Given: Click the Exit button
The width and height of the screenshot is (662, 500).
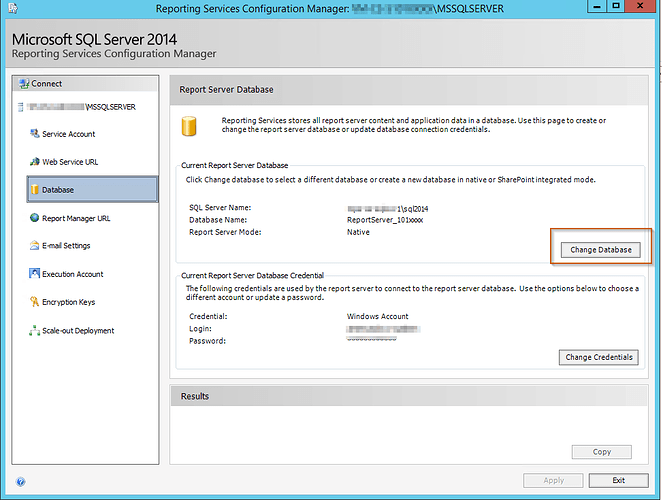Looking at the screenshot, I should pos(619,481).
